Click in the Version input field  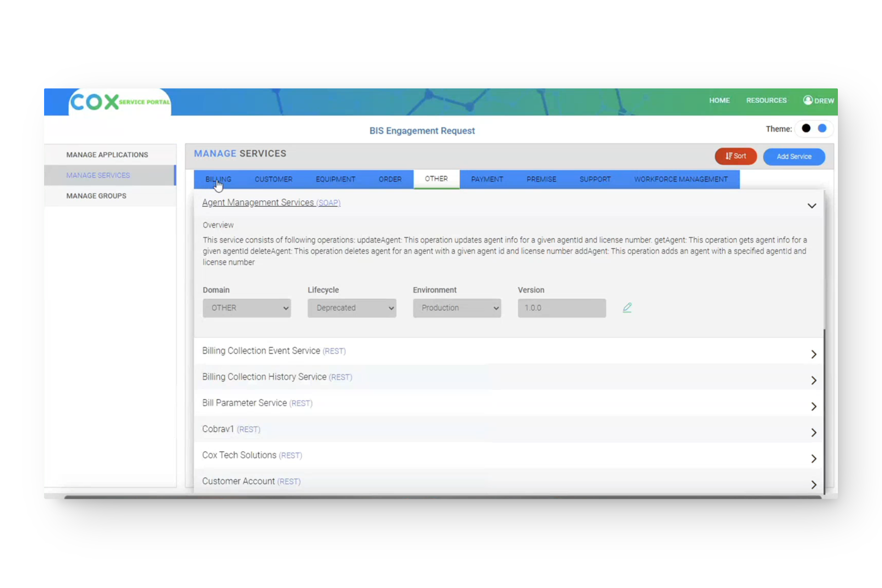pos(561,308)
